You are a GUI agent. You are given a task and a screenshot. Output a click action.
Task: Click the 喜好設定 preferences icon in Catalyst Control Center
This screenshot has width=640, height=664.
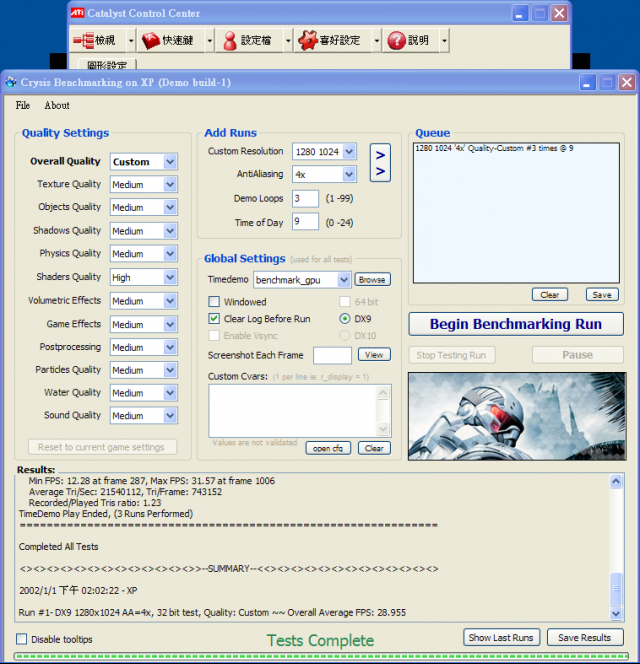[308, 40]
